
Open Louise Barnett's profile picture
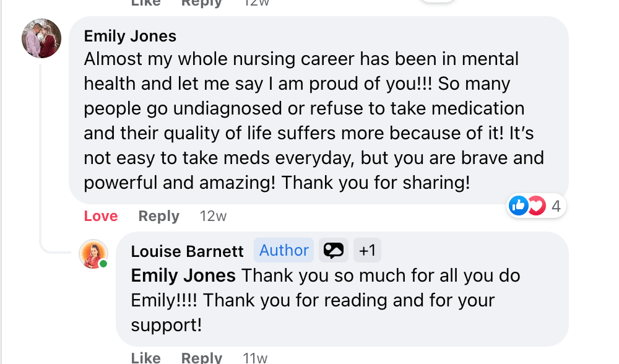pyautogui.click(x=93, y=254)
